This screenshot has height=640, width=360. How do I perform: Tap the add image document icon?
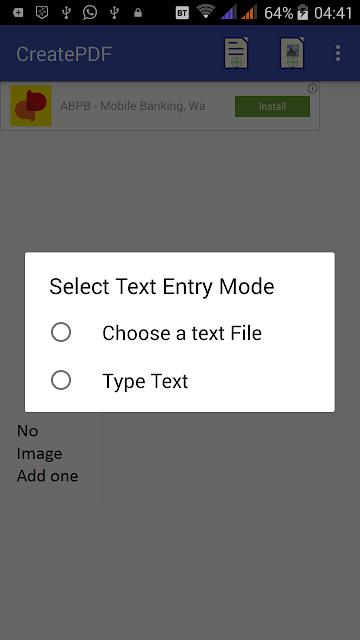292,53
